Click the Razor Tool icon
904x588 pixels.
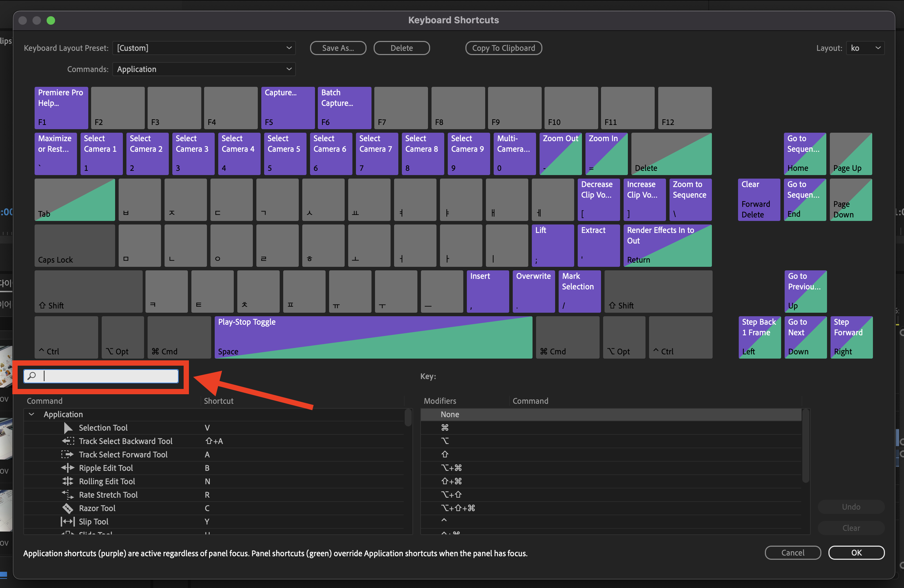(x=67, y=508)
